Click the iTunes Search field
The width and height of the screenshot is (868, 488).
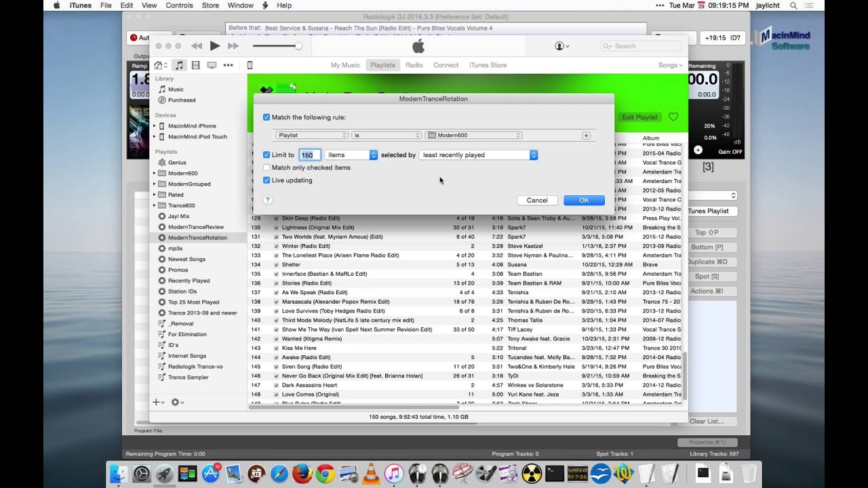click(x=641, y=46)
